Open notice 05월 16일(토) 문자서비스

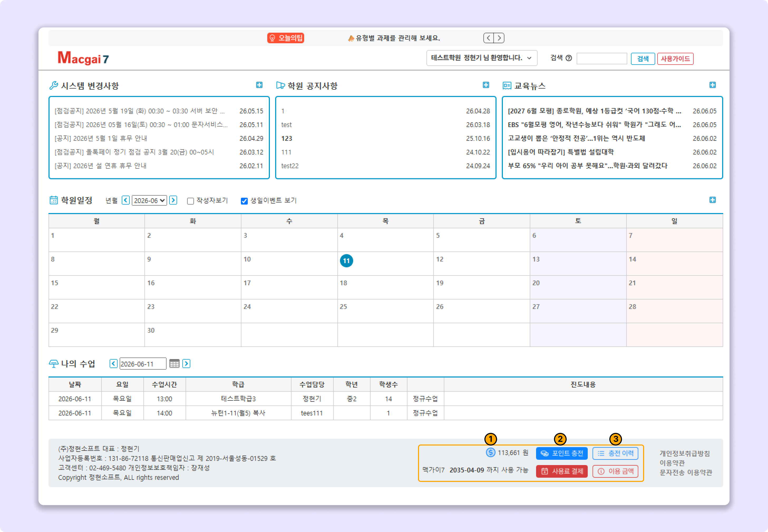(141, 125)
